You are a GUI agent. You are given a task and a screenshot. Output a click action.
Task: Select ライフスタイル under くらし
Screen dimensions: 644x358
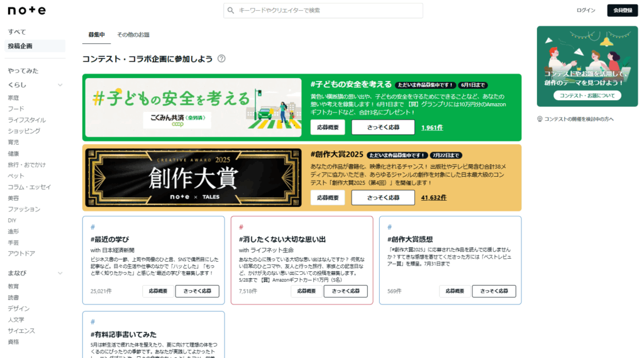pos(26,120)
